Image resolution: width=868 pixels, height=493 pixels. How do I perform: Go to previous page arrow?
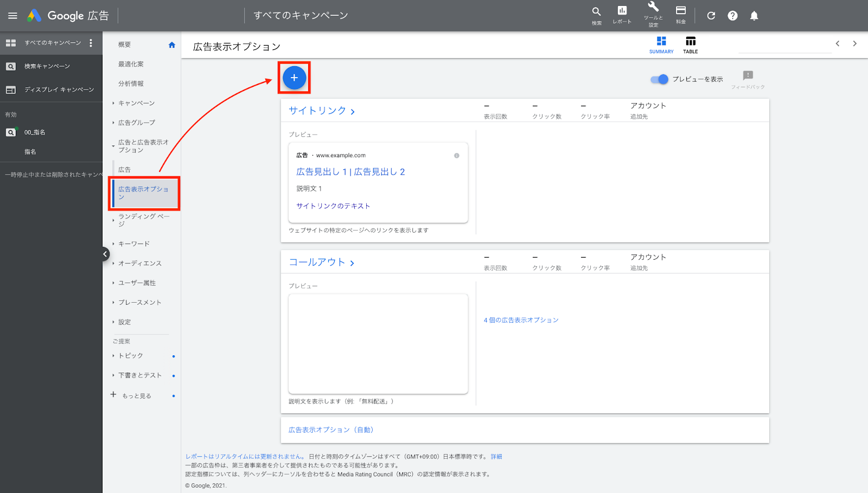coord(838,43)
